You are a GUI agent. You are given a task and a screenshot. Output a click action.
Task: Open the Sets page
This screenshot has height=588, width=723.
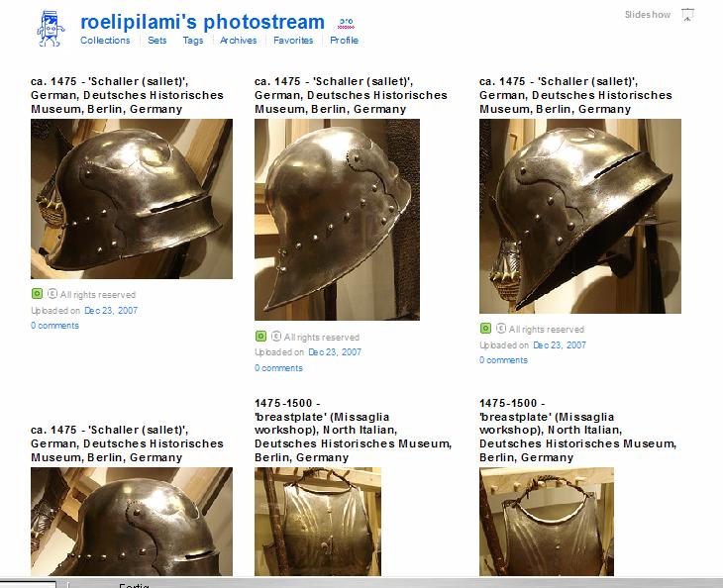(156, 41)
